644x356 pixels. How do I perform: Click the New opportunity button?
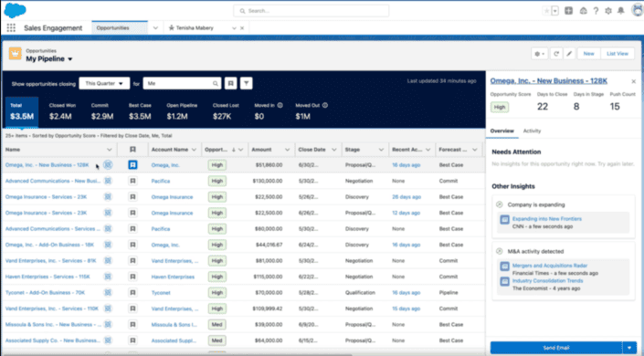tap(589, 54)
